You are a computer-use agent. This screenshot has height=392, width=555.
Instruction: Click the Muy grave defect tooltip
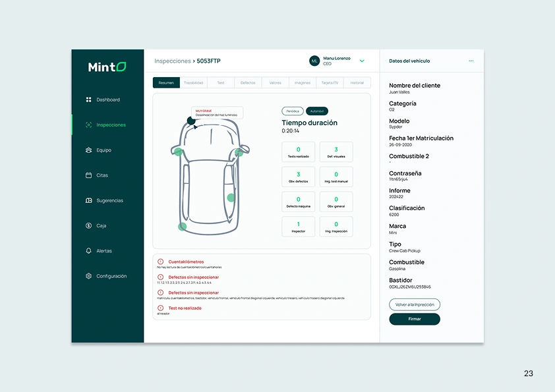(x=217, y=113)
